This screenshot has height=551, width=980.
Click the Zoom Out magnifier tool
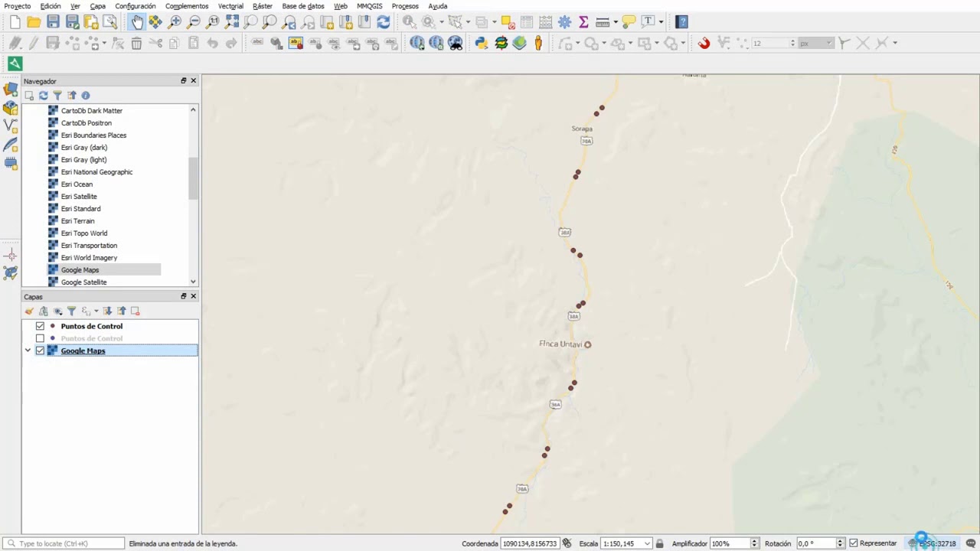pos(194,21)
